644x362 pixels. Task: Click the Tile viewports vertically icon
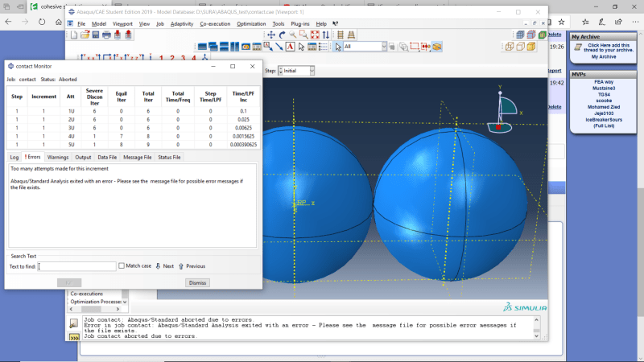234,47
